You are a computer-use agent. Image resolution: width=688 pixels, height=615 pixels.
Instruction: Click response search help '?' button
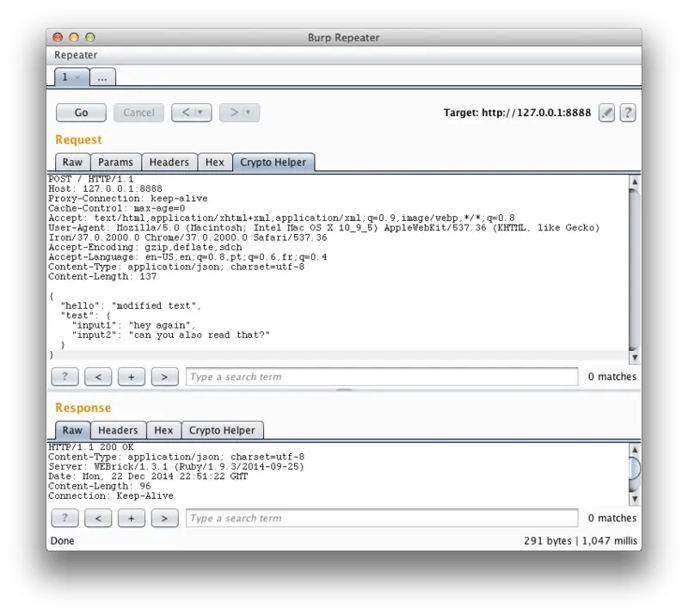coord(64,518)
